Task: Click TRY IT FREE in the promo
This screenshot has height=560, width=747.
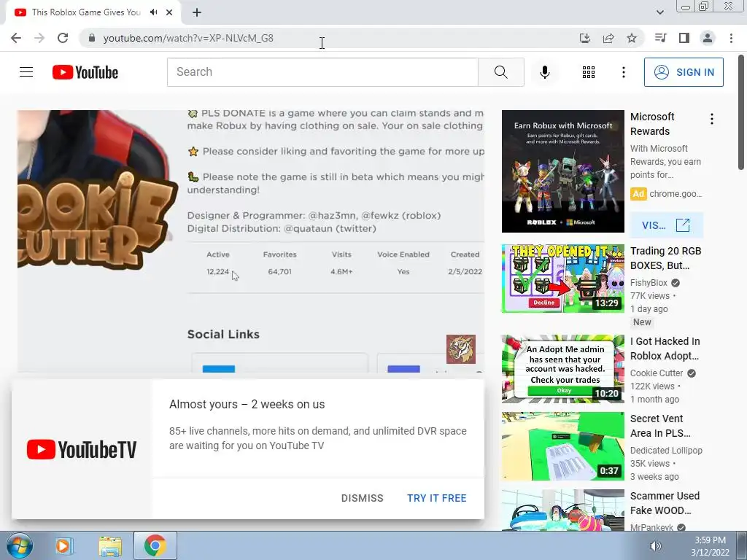Action: point(436,498)
